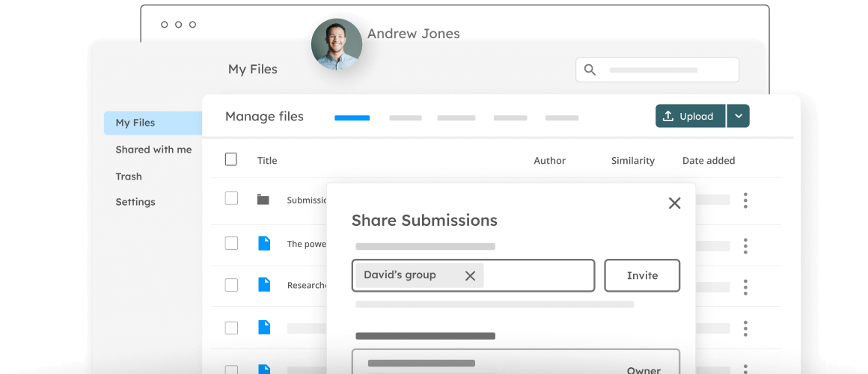Click the Invite button
868x374 pixels.
click(642, 275)
